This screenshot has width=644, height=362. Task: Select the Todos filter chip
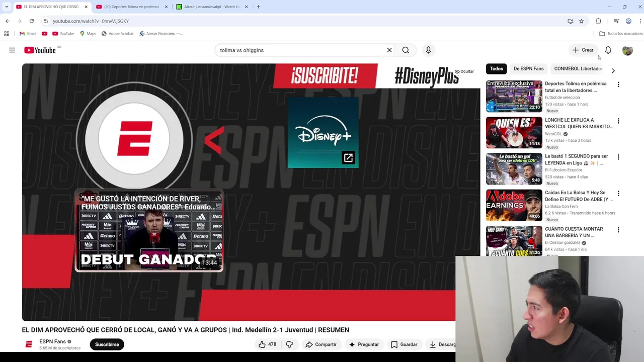coord(497,68)
